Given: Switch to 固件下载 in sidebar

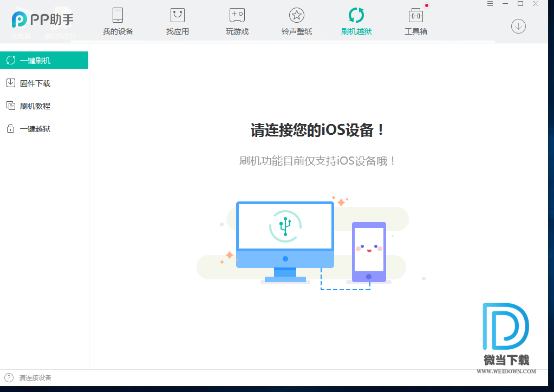Looking at the screenshot, I should 35,83.
